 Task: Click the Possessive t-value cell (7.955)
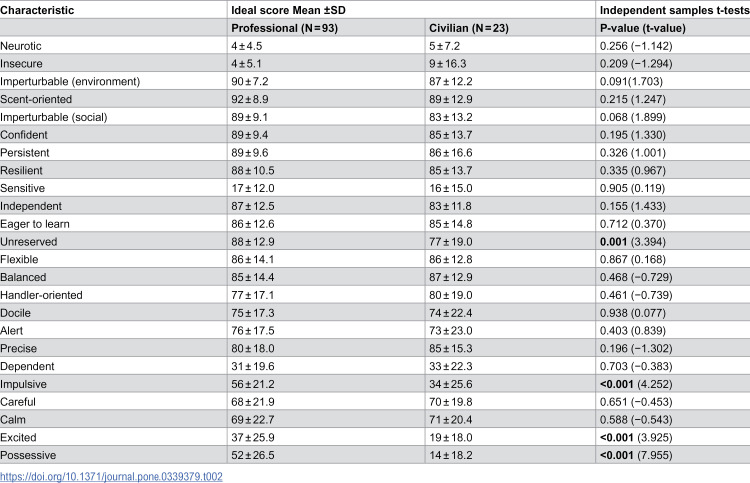click(x=636, y=455)
